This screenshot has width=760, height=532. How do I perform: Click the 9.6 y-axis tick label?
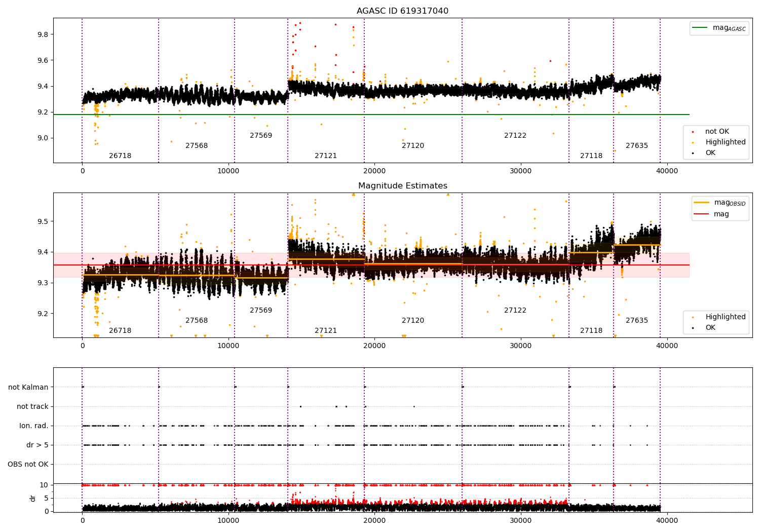click(x=43, y=60)
